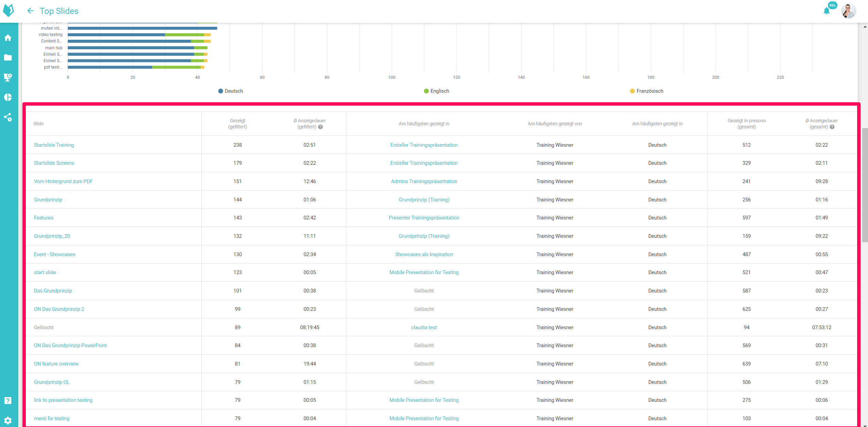Click the Am häufigsten gezeigt von column header
Image resolution: width=868 pixels, height=427 pixels.
[x=555, y=124]
